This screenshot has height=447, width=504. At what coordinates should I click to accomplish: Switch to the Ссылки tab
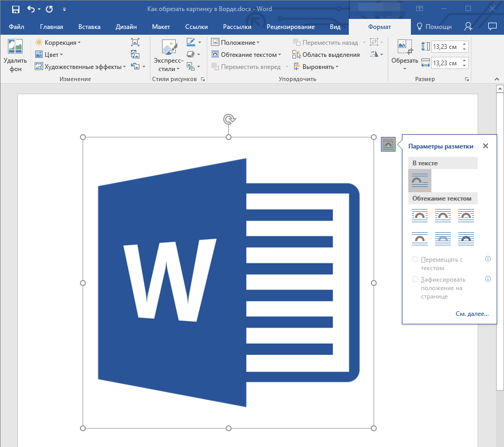[196, 27]
